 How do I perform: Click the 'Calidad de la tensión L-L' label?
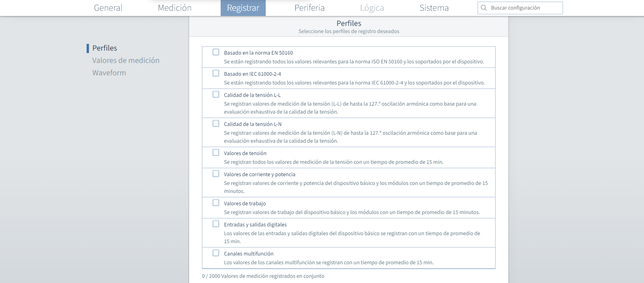tap(252, 95)
